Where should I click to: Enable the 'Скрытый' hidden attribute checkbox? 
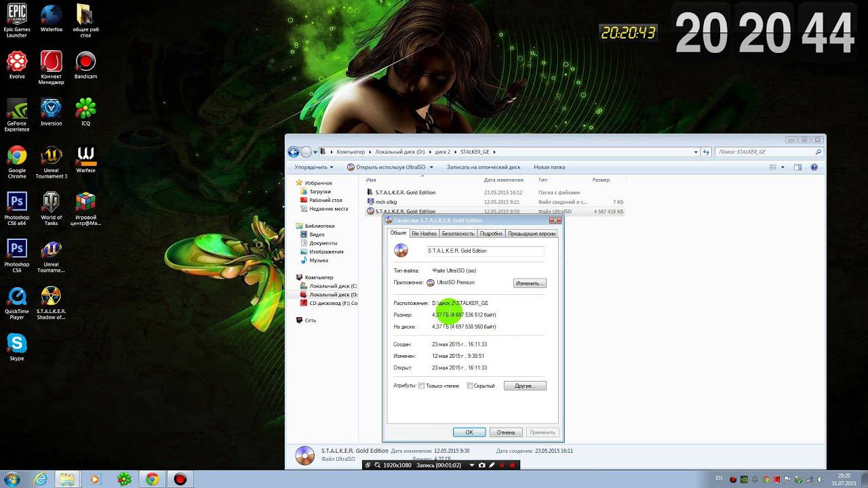point(469,386)
